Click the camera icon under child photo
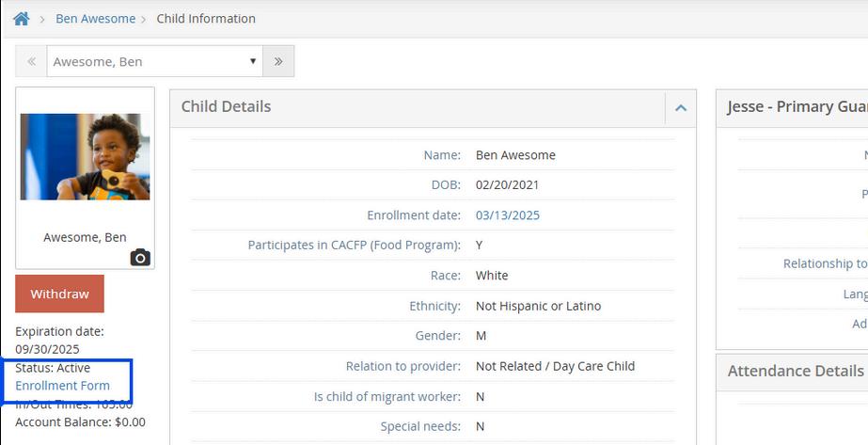Viewport: 868px width, 445px height. pos(140,257)
